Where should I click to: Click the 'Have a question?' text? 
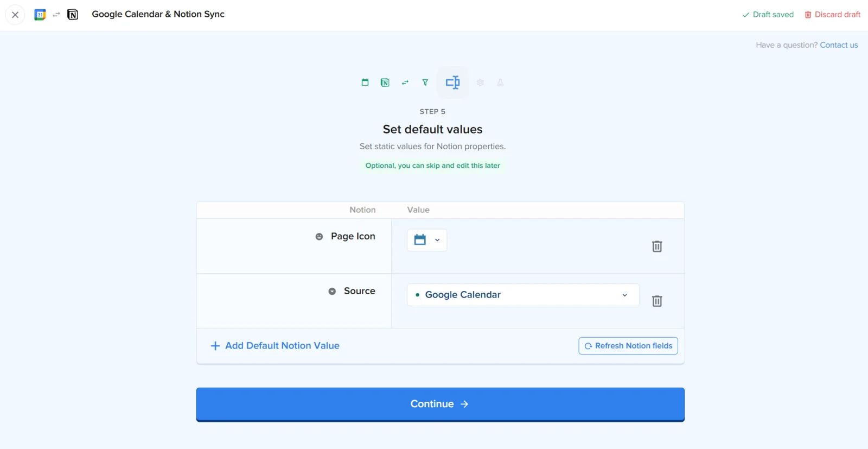tap(787, 45)
